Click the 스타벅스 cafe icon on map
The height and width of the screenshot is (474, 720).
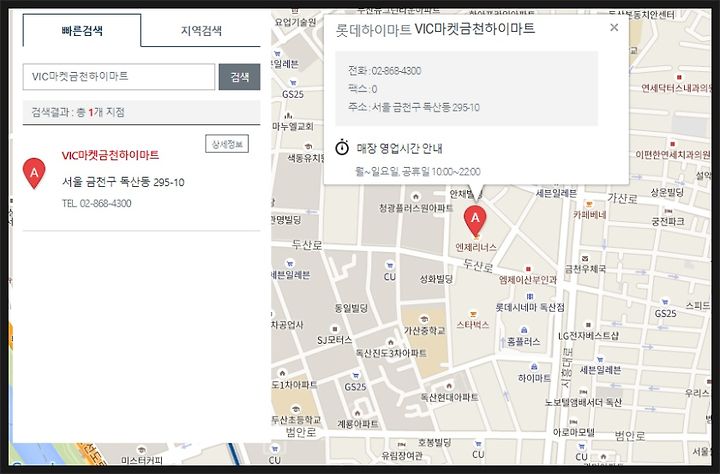point(472,315)
